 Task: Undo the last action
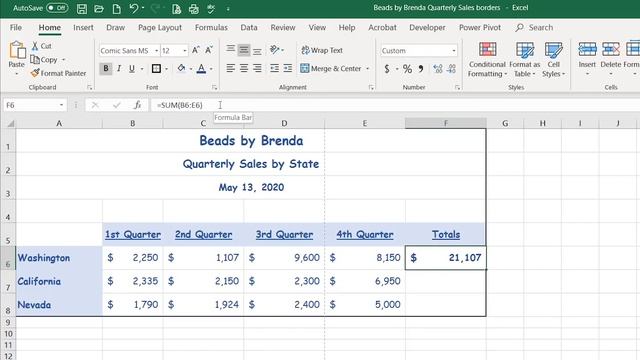pyautogui.click(x=133, y=8)
